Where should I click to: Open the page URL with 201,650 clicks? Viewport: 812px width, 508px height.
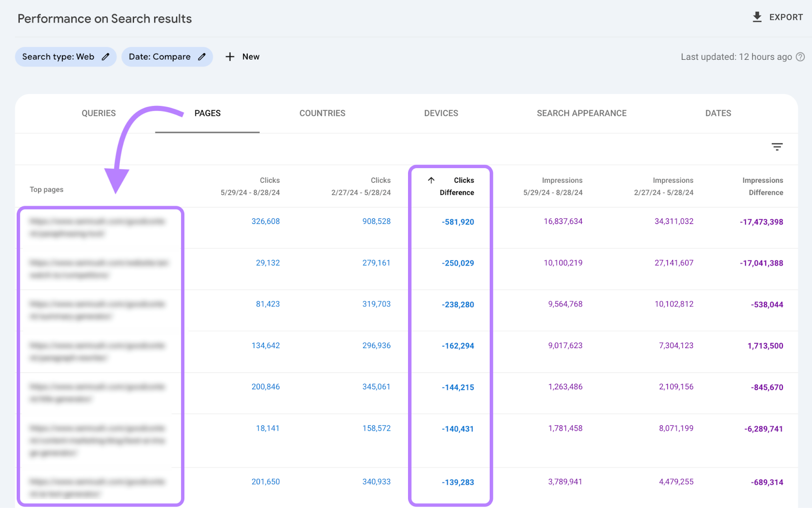(x=97, y=488)
